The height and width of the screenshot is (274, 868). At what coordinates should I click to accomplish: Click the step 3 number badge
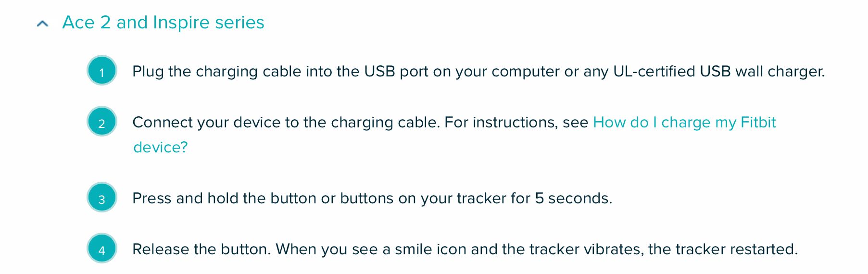pyautogui.click(x=102, y=198)
